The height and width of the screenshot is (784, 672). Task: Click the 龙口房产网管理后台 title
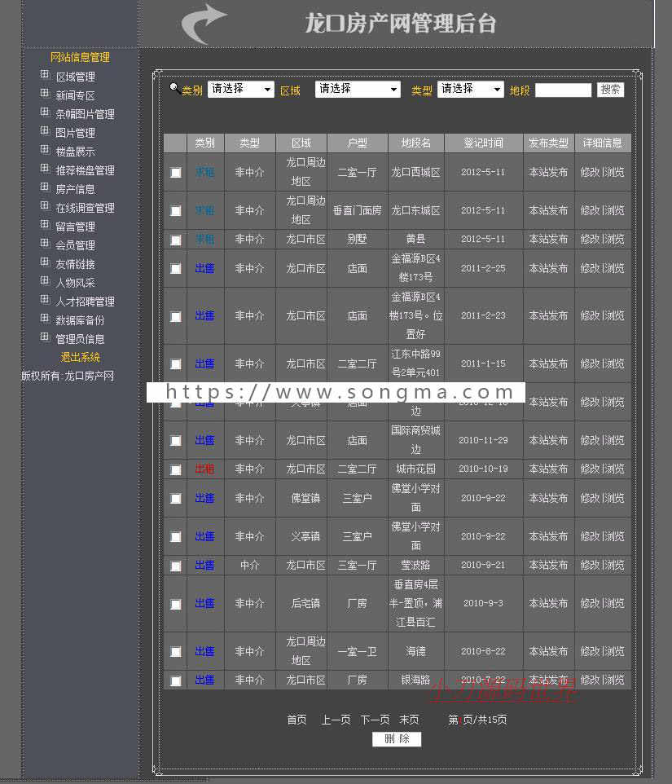click(x=401, y=24)
